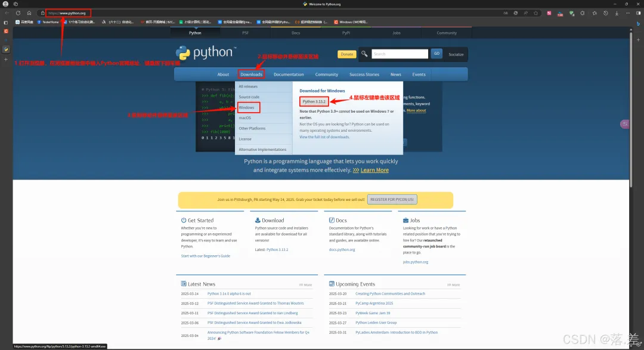
Task: Click the pink extension icon in toolbar
Action: pos(549,13)
